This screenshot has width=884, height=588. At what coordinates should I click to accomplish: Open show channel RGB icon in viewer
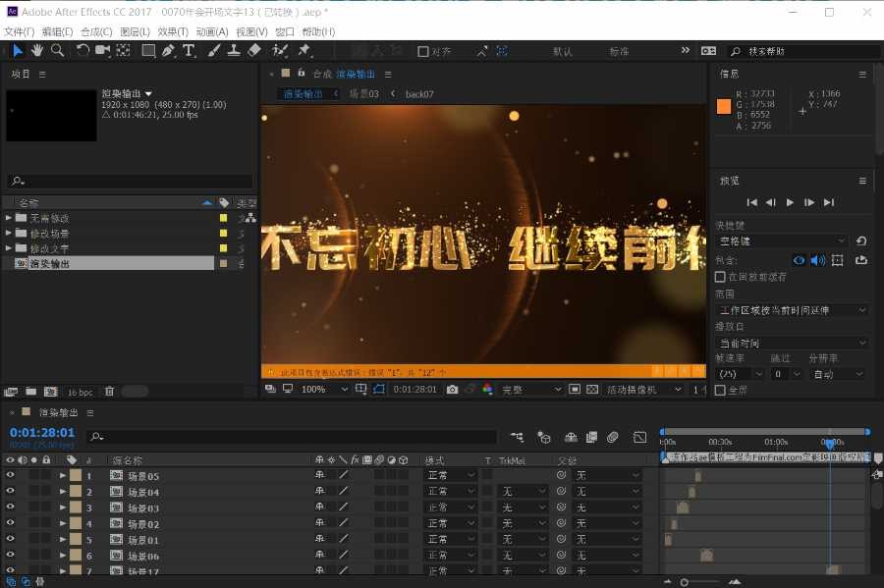pyautogui.click(x=487, y=389)
